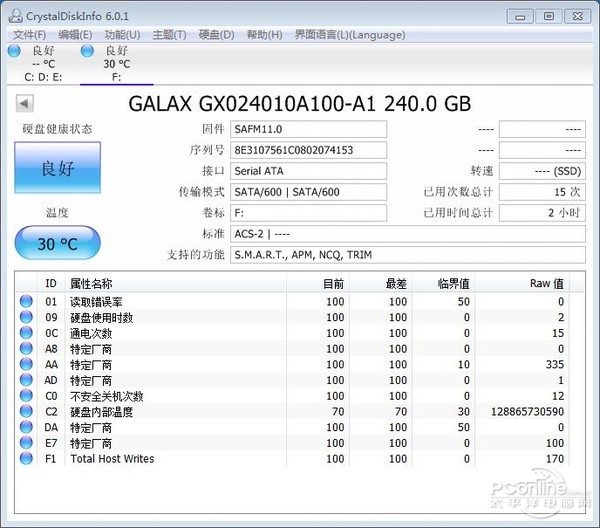Click status dot for C2 硬盘内部温度

pyautogui.click(x=26, y=411)
